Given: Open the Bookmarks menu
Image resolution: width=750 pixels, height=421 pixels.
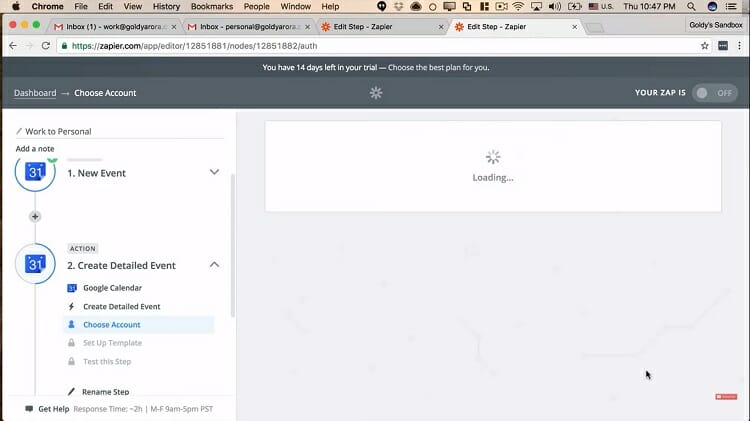Looking at the screenshot, I should pyautogui.click(x=212, y=6).
